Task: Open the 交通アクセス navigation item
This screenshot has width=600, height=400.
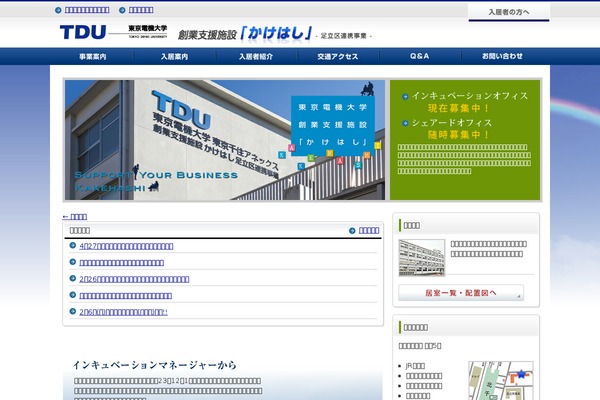Action: coord(338,56)
